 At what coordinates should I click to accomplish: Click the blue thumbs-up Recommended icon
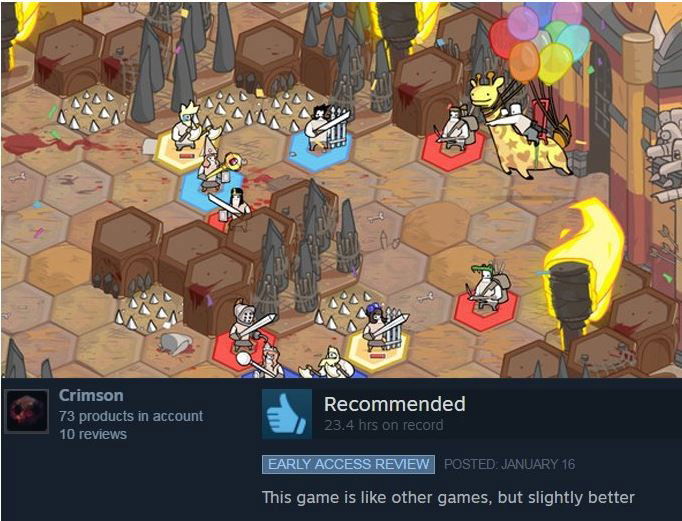[x=287, y=414]
